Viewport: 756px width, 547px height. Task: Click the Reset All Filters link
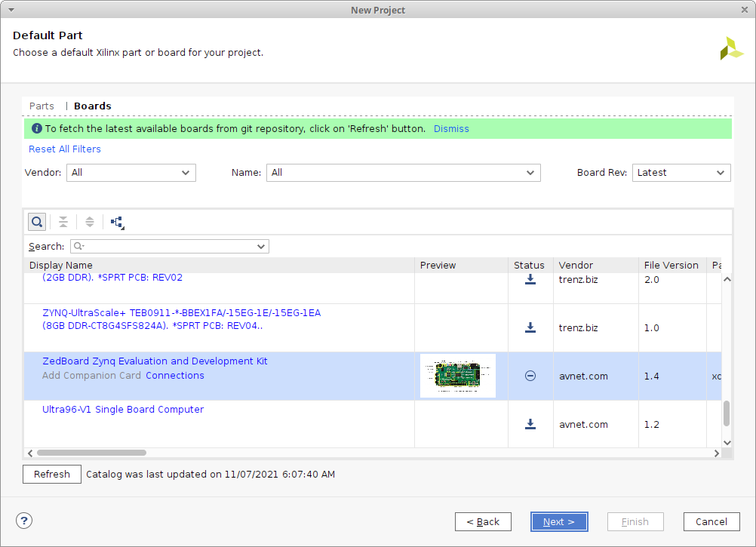click(65, 149)
